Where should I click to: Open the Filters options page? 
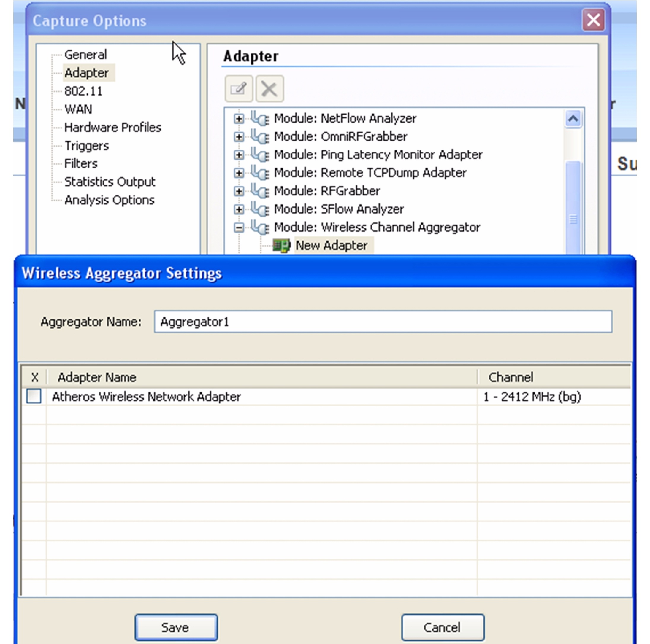click(x=81, y=164)
